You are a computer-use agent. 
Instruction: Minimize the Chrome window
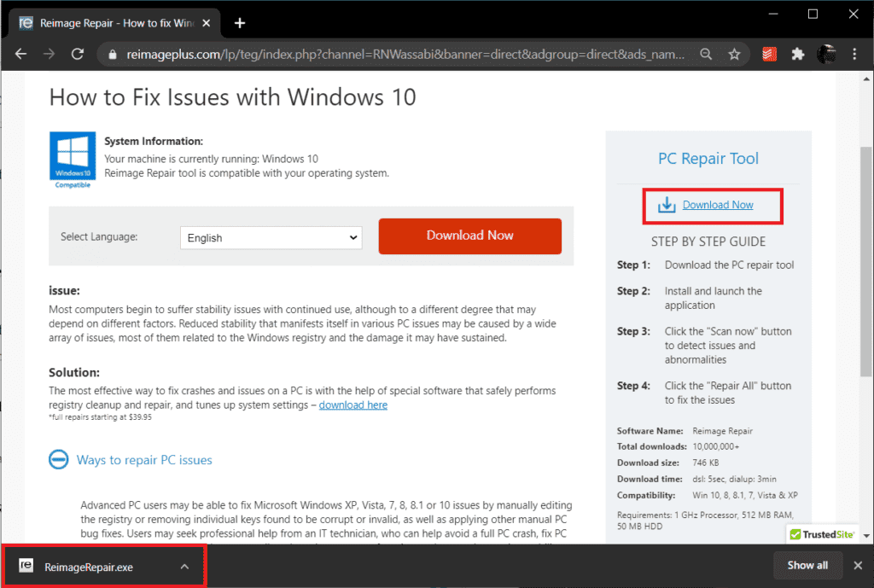tap(773, 14)
